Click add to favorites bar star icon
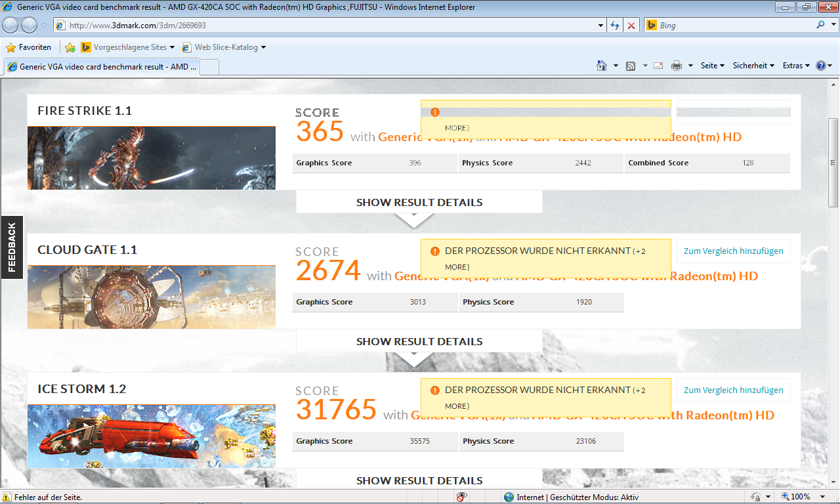This screenshot has height=504, width=840. coord(70,47)
